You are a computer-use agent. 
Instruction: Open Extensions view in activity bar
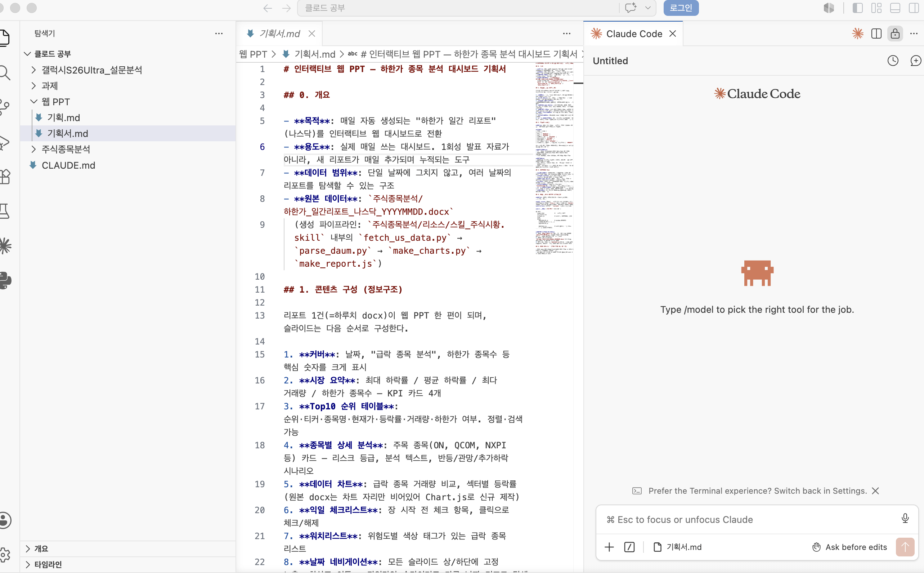pyautogui.click(x=4, y=177)
